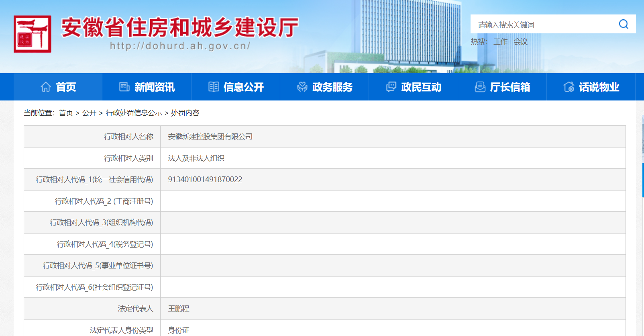Click label 行政相对人代码_5(事业单位证书号)

coord(98,266)
